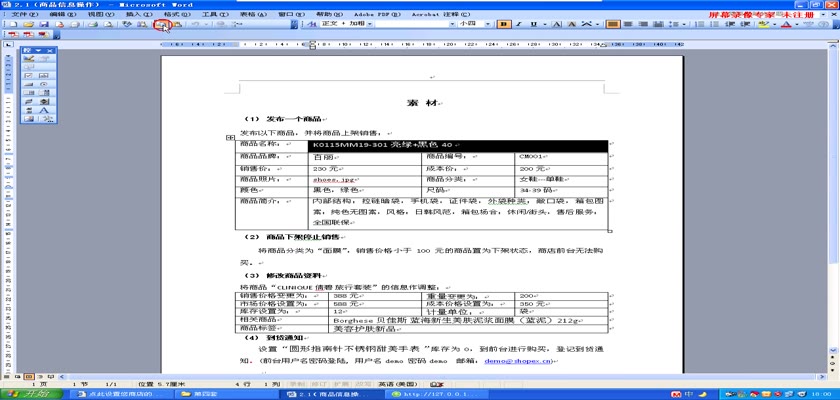This screenshot has width=840, height=400.
Task: Click the shoes.jpg table cell
Action: 365,180
